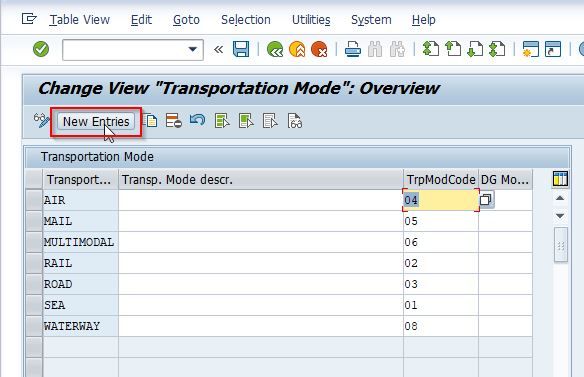The image size is (584, 377).
Task: Click the red Cancel icon
Action: (x=319, y=49)
